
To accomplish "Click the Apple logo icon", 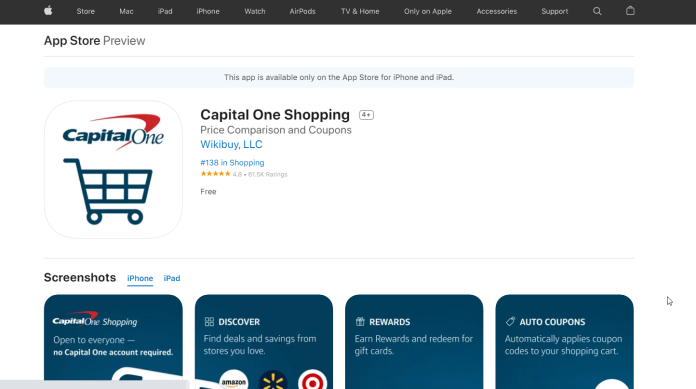I will tap(48, 11).
